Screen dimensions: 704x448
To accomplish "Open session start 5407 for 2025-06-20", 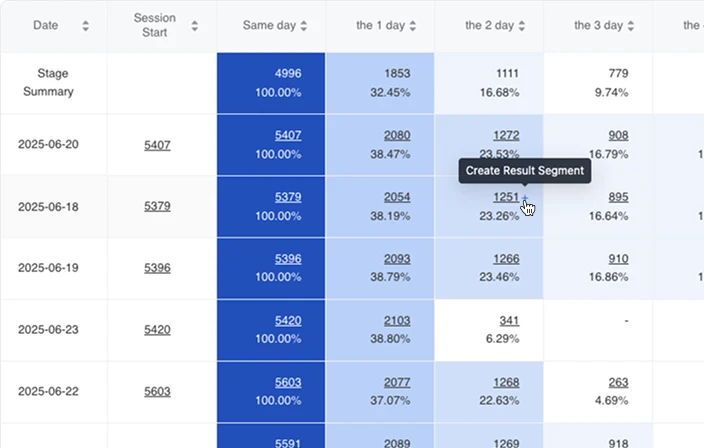I will [x=157, y=145].
